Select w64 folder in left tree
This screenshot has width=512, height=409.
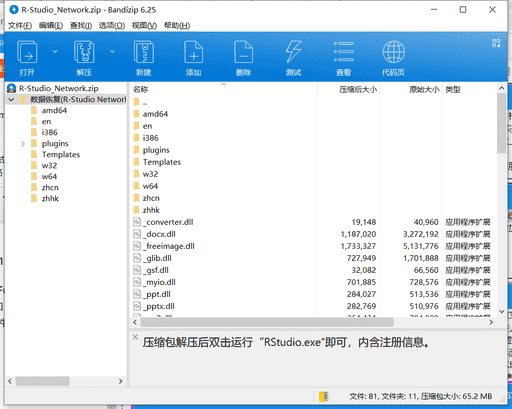(49, 176)
